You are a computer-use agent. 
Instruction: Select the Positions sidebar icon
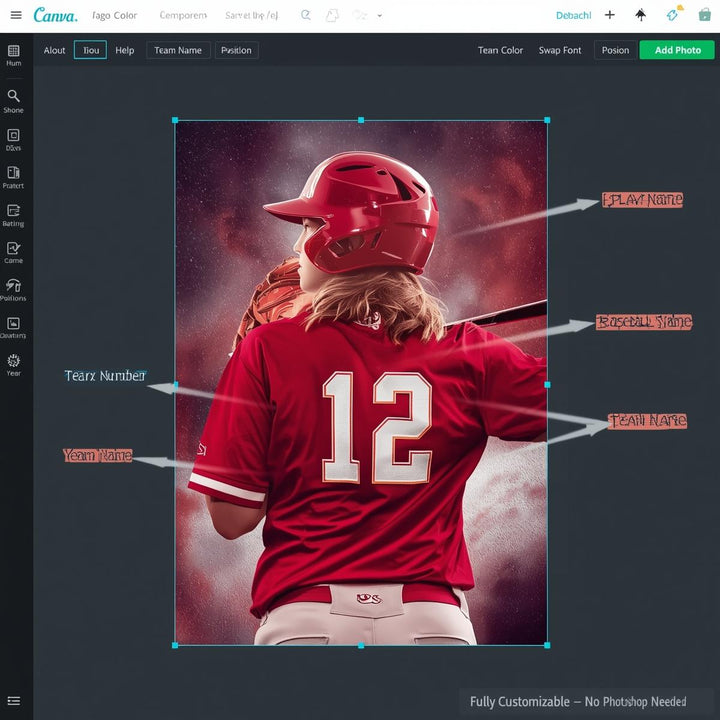[x=13, y=285]
